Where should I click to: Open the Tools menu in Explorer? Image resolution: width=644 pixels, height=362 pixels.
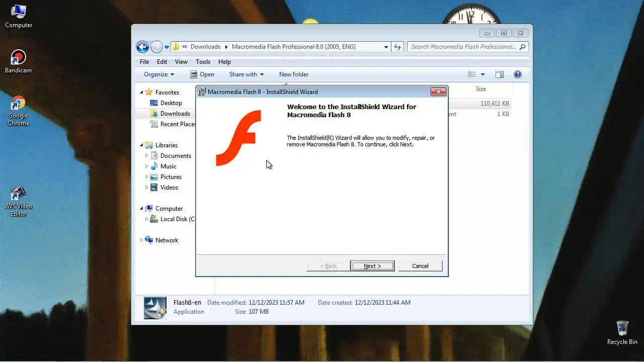[203, 62]
